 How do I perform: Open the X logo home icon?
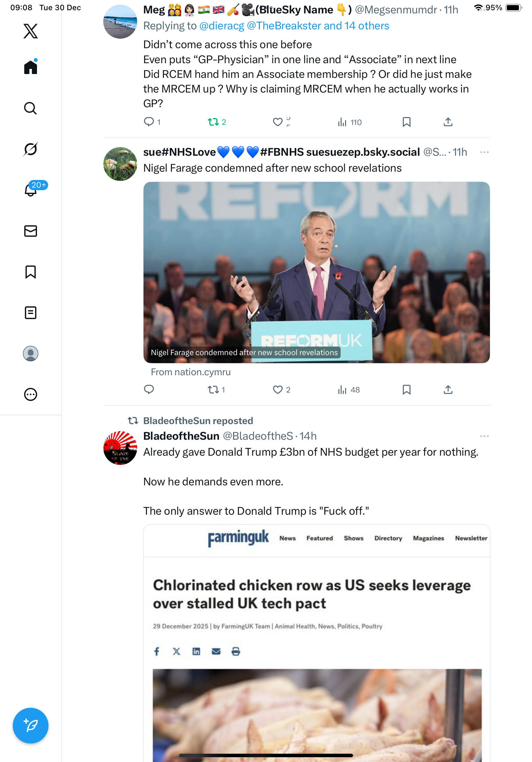click(x=31, y=31)
